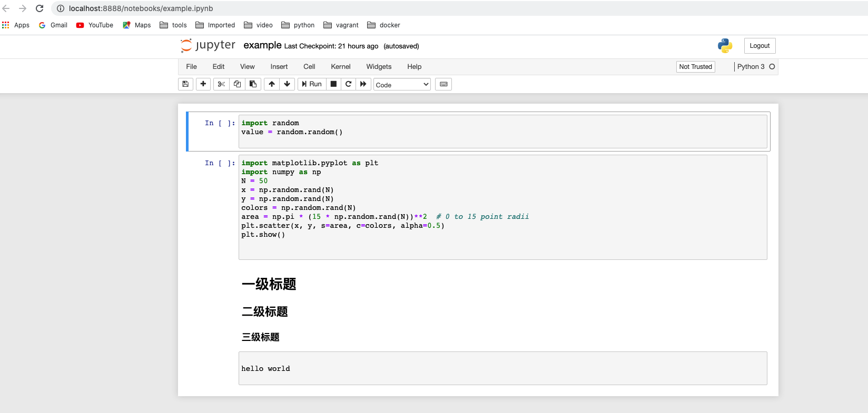Open the docker bookmark folder

[384, 25]
